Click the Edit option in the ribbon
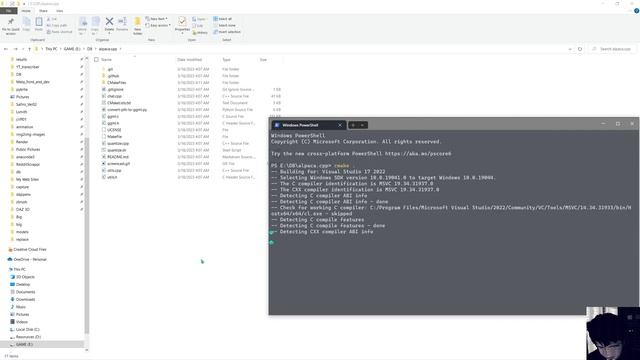The image size is (640, 360). pyautogui.click(x=198, y=26)
